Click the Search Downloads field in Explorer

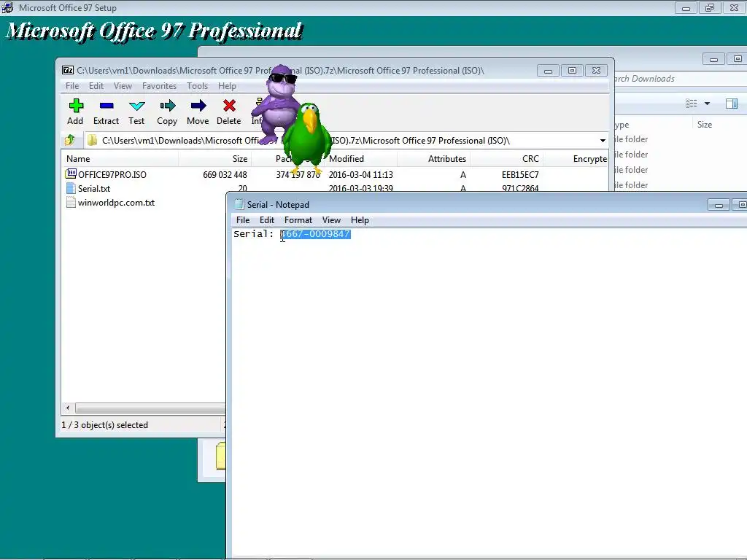pyautogui.click(x=681, y=79)
